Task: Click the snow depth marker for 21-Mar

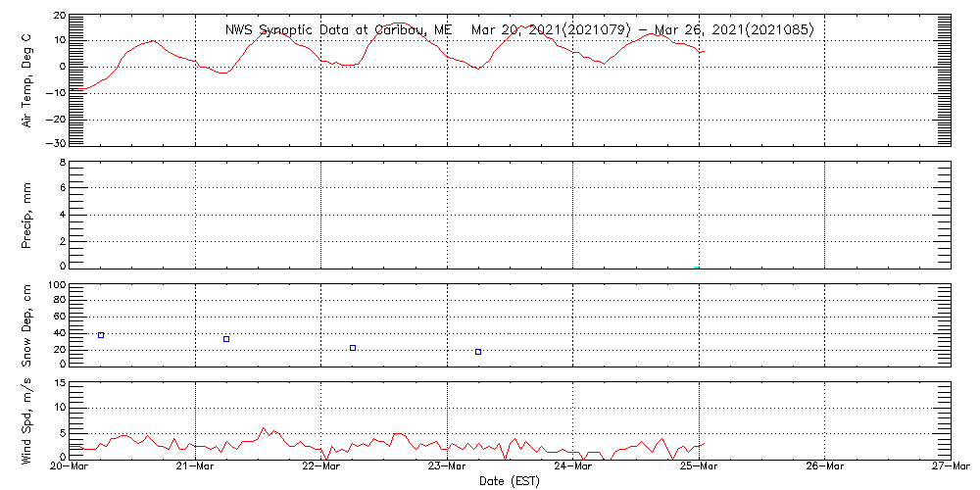Action: pyautogui.click(x=226, y=339)
